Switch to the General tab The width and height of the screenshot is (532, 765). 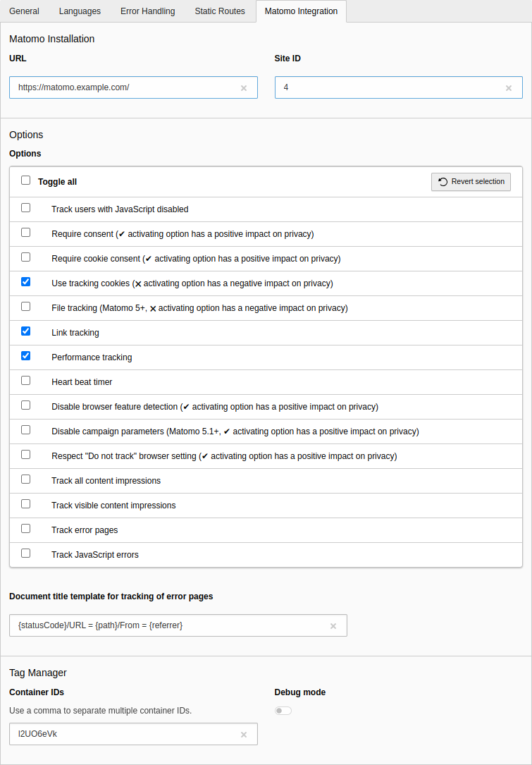pyautogui.click(x=24, y=11)
